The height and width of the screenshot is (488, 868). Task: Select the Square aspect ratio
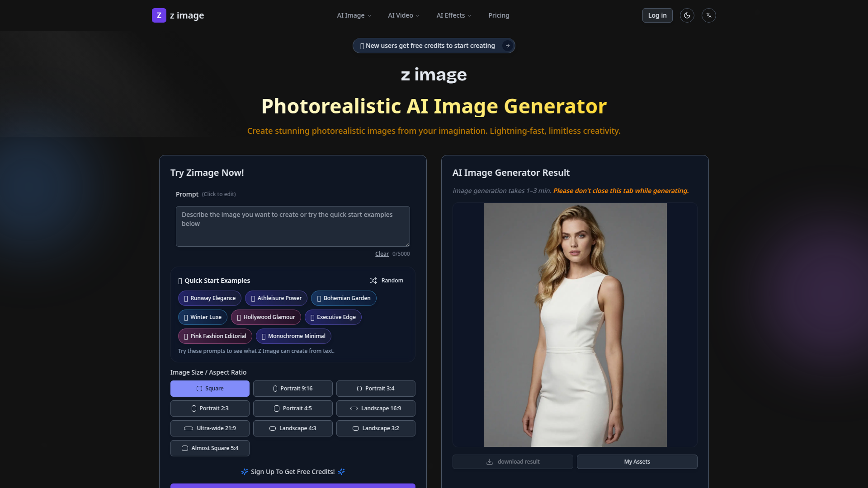[210, 389]
